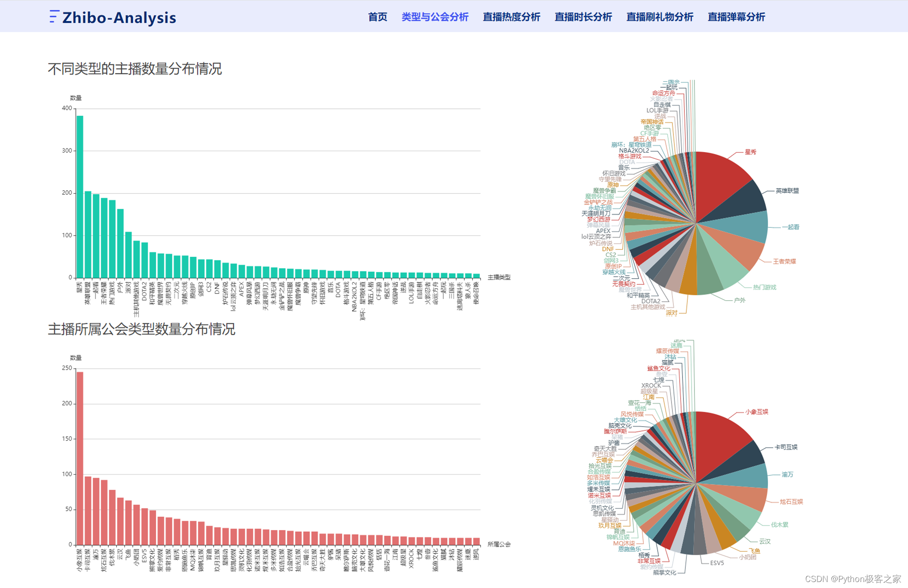Click the Zhibo-Analysis title text

[119, 17]
